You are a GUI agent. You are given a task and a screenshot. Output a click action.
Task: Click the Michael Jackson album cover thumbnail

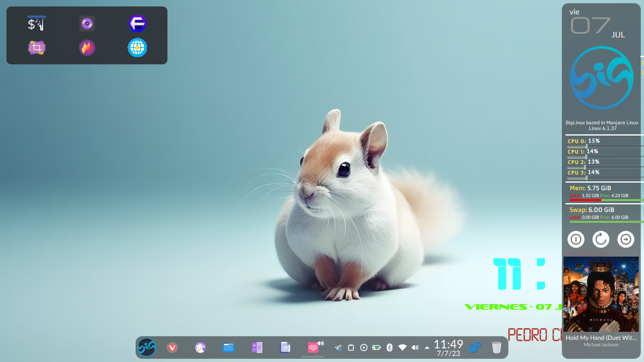(601, 294)
